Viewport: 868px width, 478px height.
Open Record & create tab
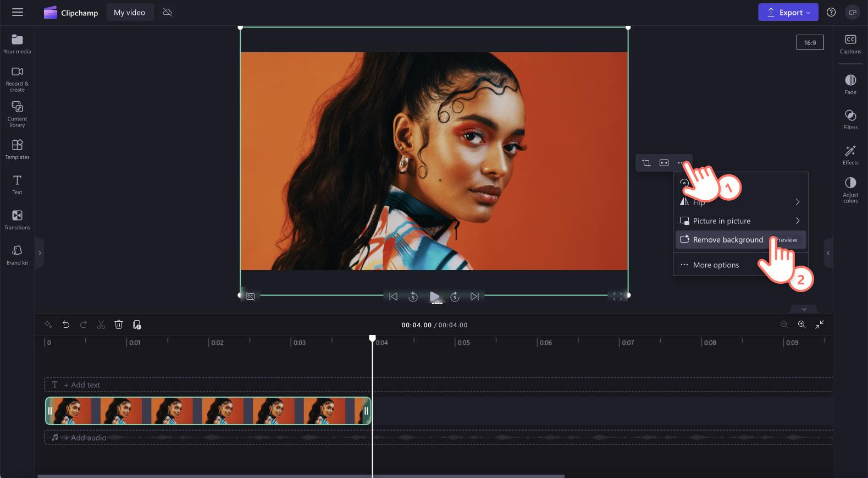pyautogui.click(x=17, y=79)
